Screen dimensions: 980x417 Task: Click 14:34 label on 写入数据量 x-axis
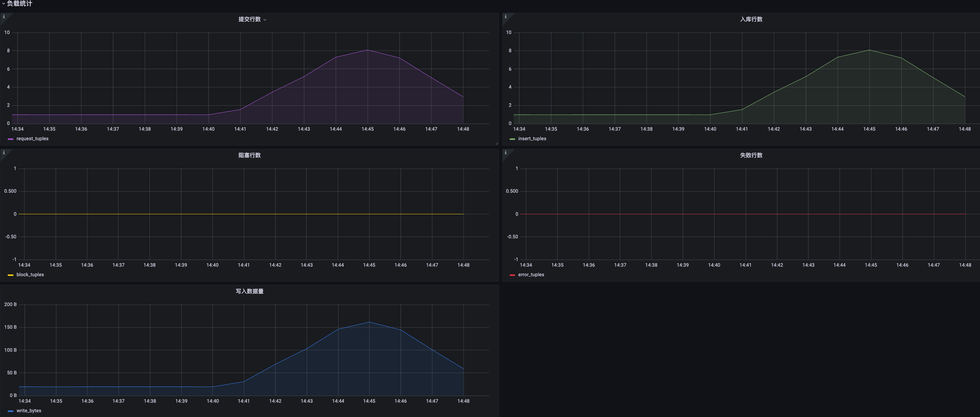(x=25, y=401)
